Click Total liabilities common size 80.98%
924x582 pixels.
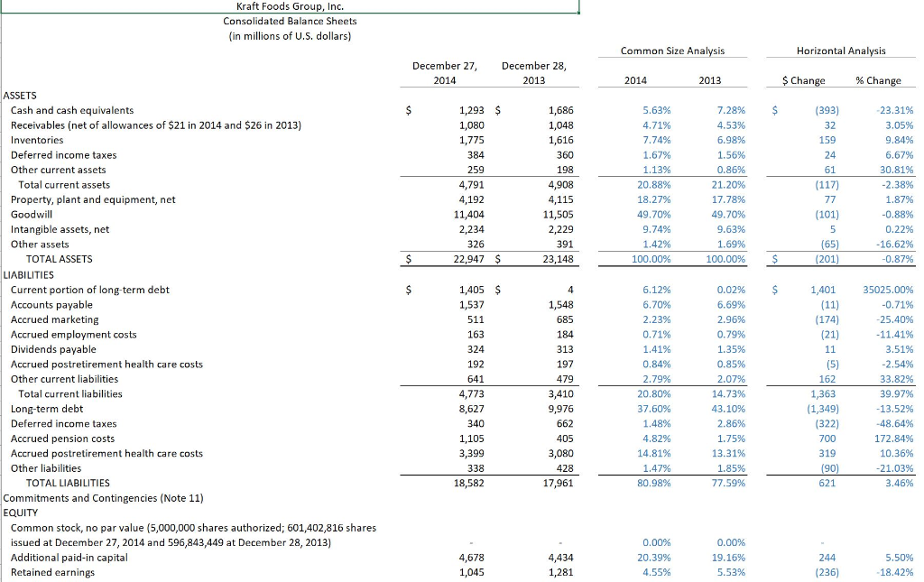[653, 483]
